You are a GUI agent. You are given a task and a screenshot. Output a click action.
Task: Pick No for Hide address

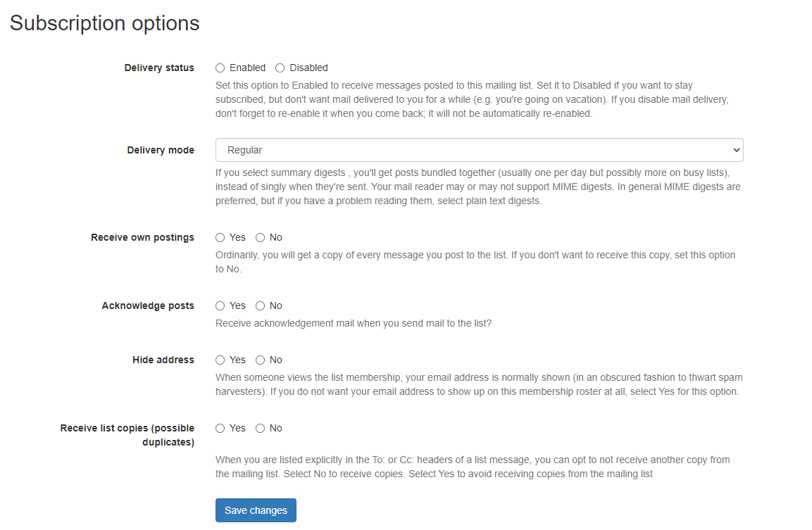coord(261,360)
